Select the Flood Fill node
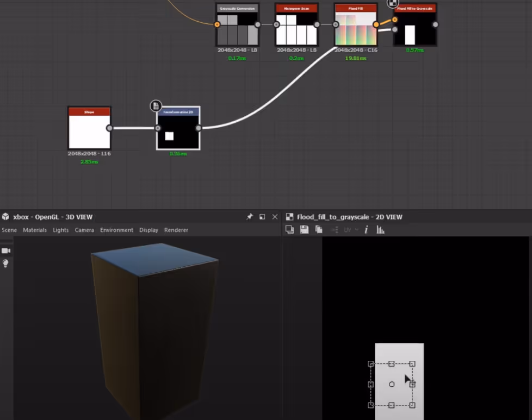This screenshot has width=532, height=420. (x=356, y=24)
